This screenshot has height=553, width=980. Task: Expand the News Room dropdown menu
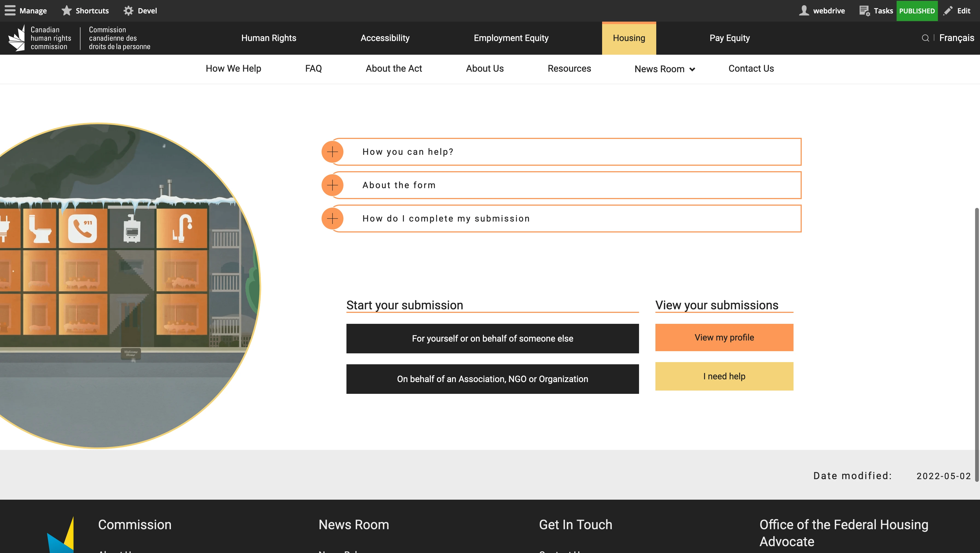[664, 69]
